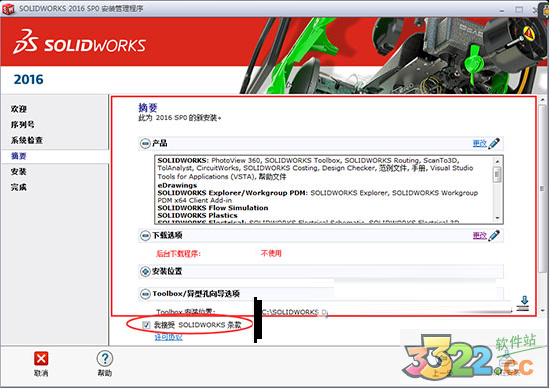The width and height of the screenshot is (550, 389).
Task: Go to the 系统检查 step in sidebar
Action: pos(27,140)
